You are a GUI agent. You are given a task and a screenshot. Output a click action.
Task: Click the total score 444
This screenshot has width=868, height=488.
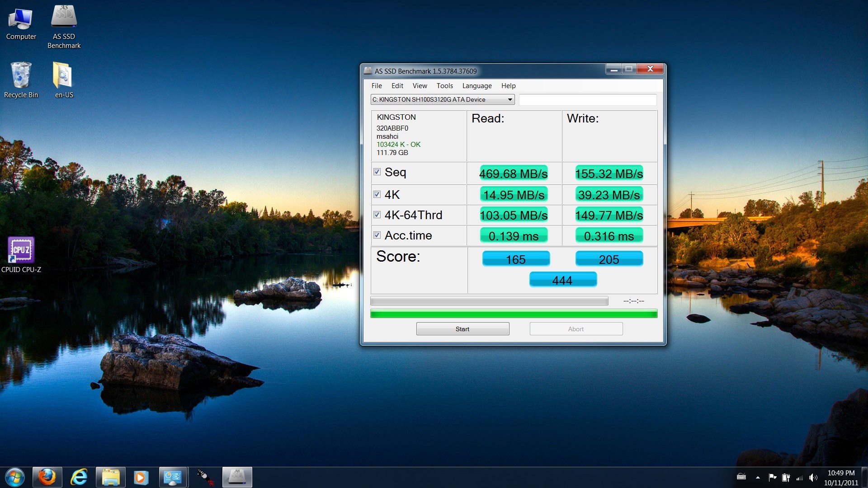(563, 280)
